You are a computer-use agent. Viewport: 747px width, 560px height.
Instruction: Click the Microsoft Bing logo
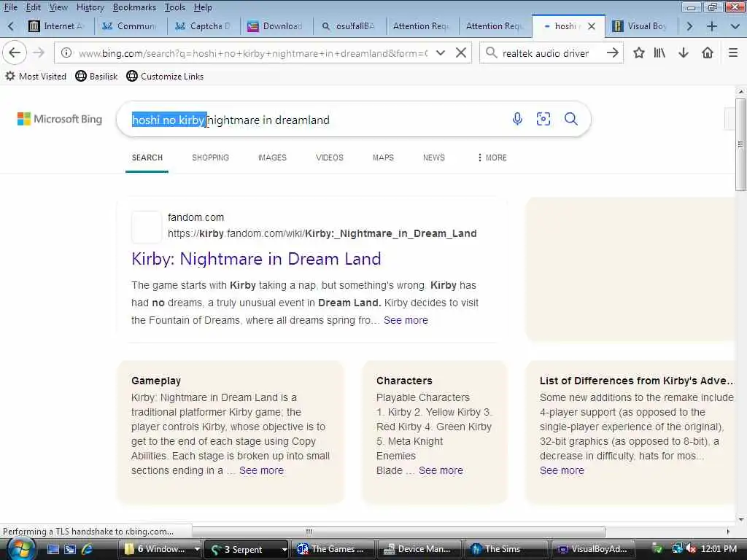[x=60, y=119]
